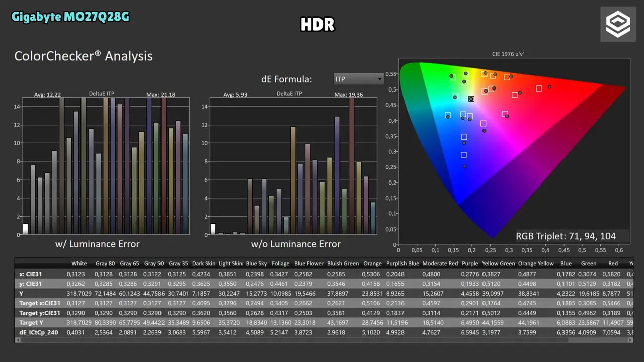The width and height of the screenshot is (644, 362).
Task: Click the Bluish Green Target Y value 43,1697
Action: [x=338, y=323]
